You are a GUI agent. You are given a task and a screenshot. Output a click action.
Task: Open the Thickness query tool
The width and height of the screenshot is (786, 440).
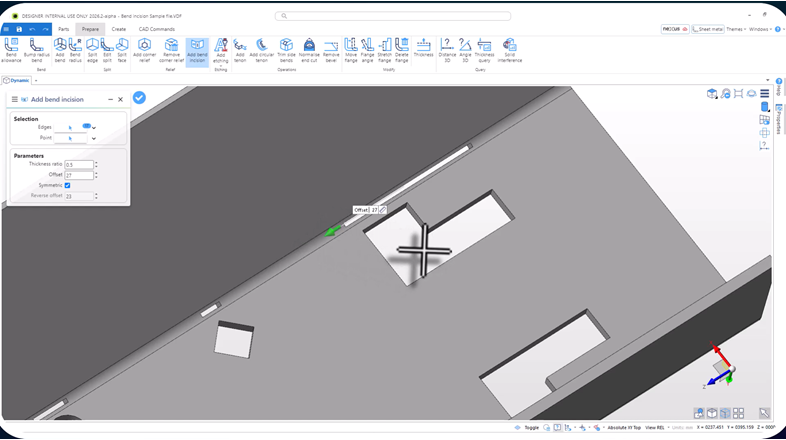(484, 50)
